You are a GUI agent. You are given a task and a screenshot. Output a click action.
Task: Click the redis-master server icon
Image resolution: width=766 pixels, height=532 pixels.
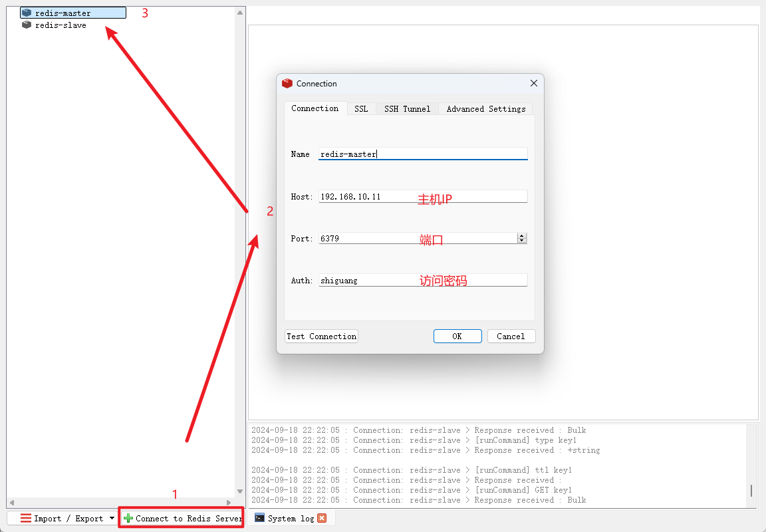[x=27, y=13]
